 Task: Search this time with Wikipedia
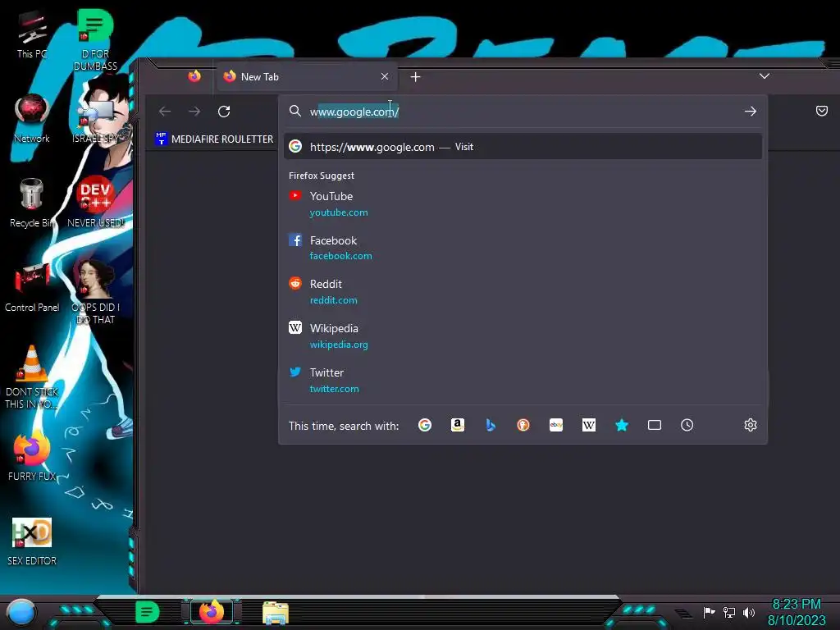pos(589,426)
